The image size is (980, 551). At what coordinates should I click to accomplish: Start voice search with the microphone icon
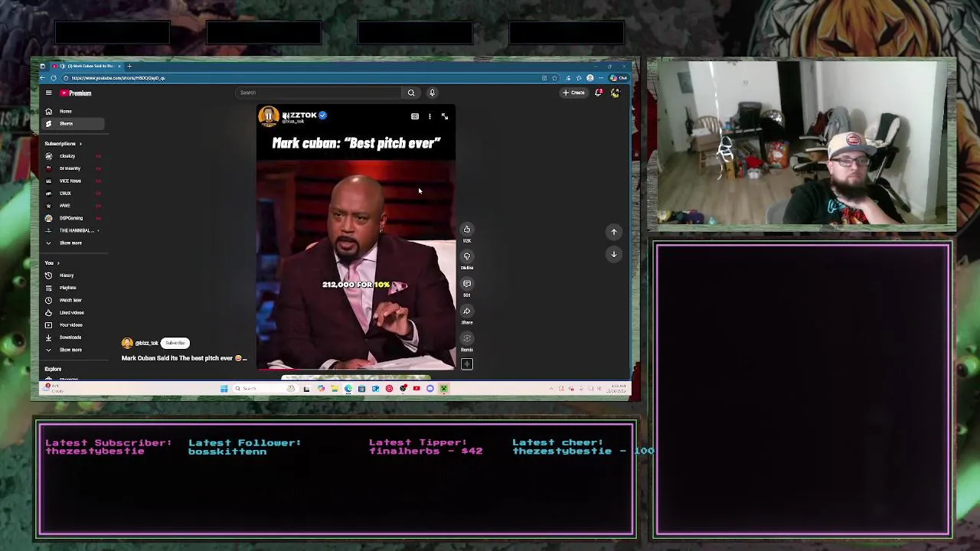click(432, 93)
